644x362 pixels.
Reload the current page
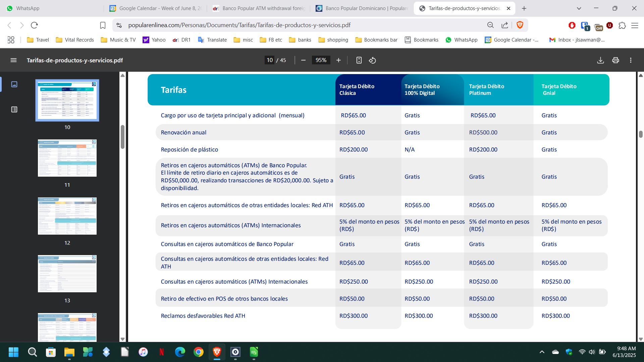(x=34, y=25)
